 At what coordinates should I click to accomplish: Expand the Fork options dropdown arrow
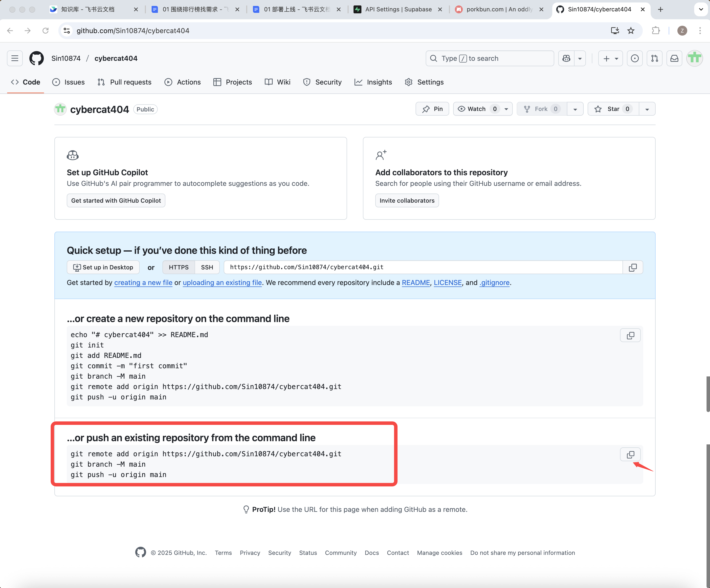[x=575, y=109]
